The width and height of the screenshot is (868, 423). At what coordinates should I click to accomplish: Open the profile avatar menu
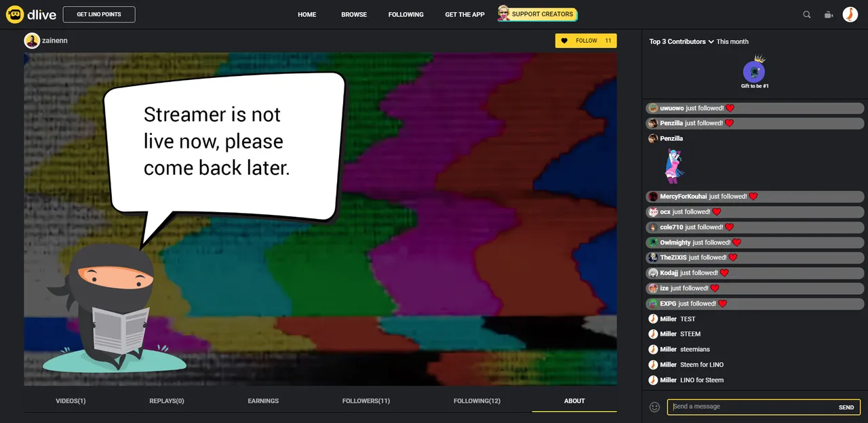(x=850, y=14)
